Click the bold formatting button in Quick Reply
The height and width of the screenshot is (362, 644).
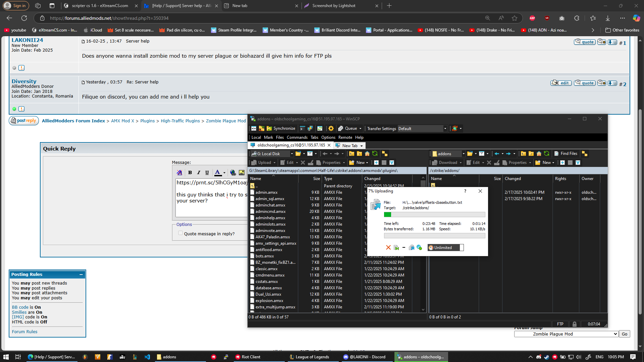click(x=190, y=173)
